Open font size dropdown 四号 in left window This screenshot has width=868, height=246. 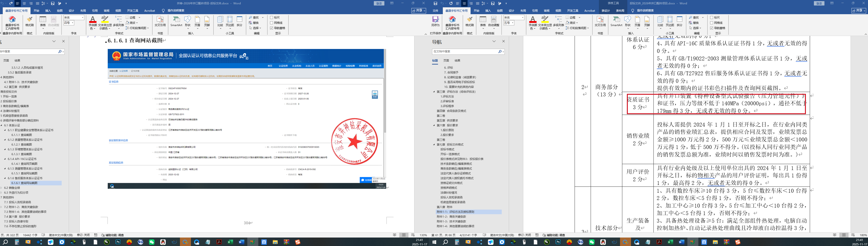[x=73, y=23]
